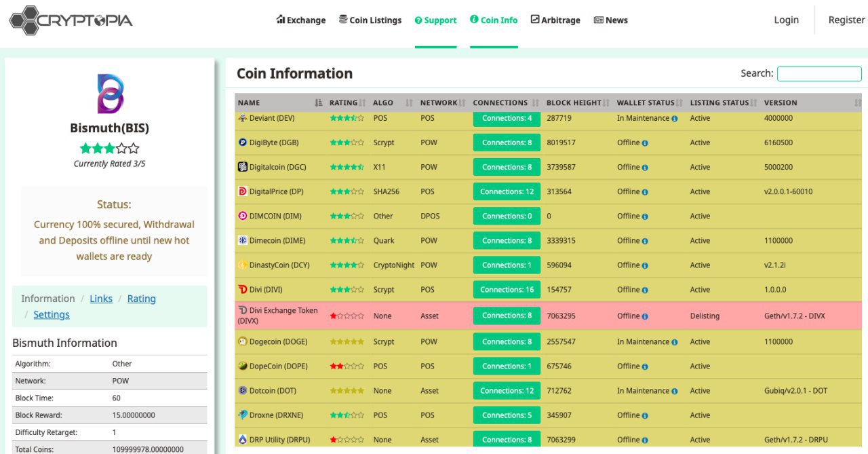
Task: Click Block Reward value 15.00000000
Action: click(x=134, y=415)
